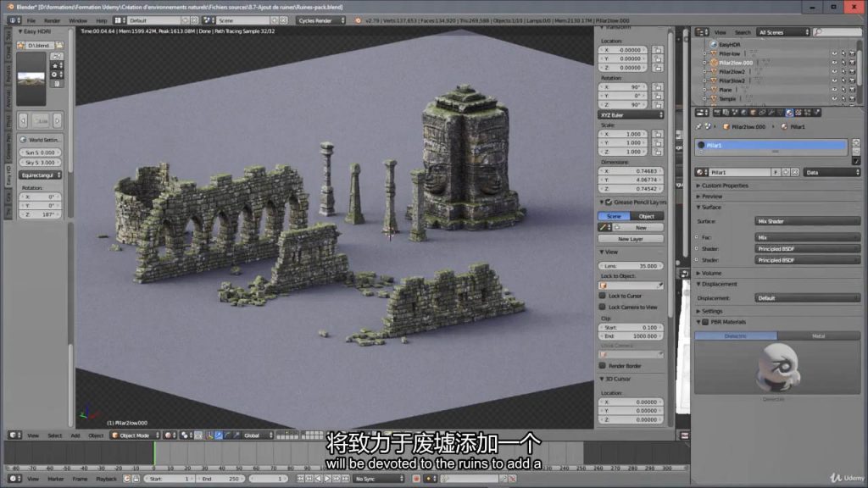Screen dimensions: 868x488
Task: Toggle selectability of Pillar3low2 cursor icon
Action: [x=843, y=80]
